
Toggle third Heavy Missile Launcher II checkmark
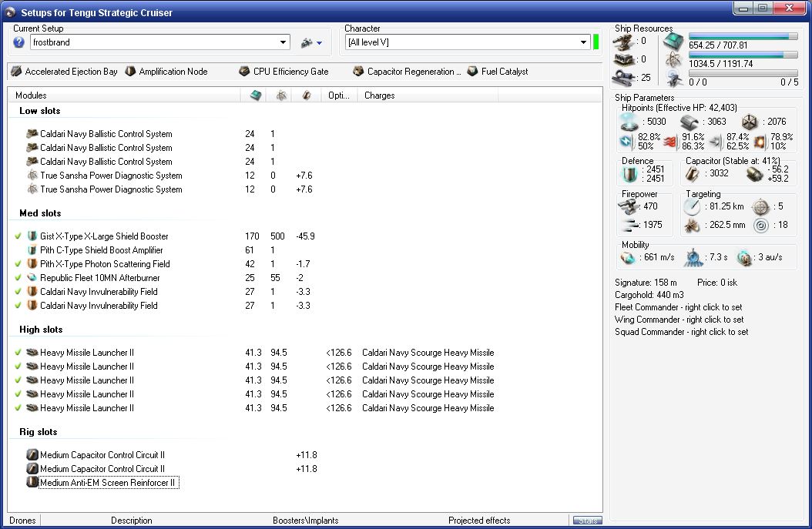[18, 380]
